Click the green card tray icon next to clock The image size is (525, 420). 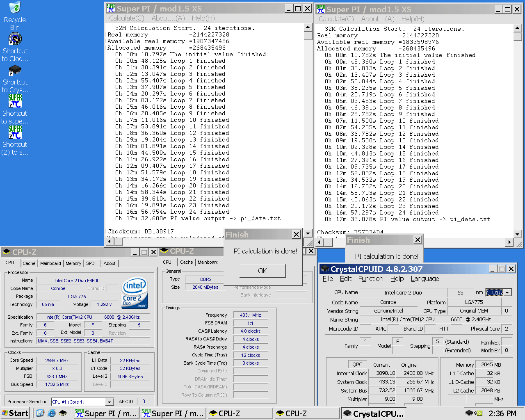click(478, 413)
